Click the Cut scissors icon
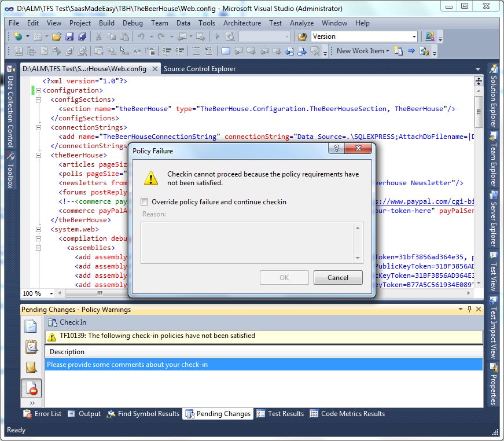The width and height of the screenshot is (504, 441). (x=99, y=36)
